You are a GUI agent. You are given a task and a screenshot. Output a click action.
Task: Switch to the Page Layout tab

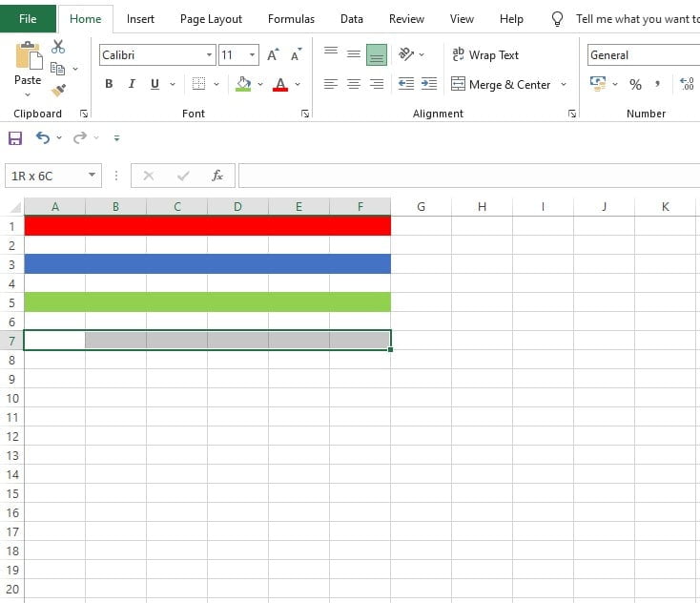(211, 19)
